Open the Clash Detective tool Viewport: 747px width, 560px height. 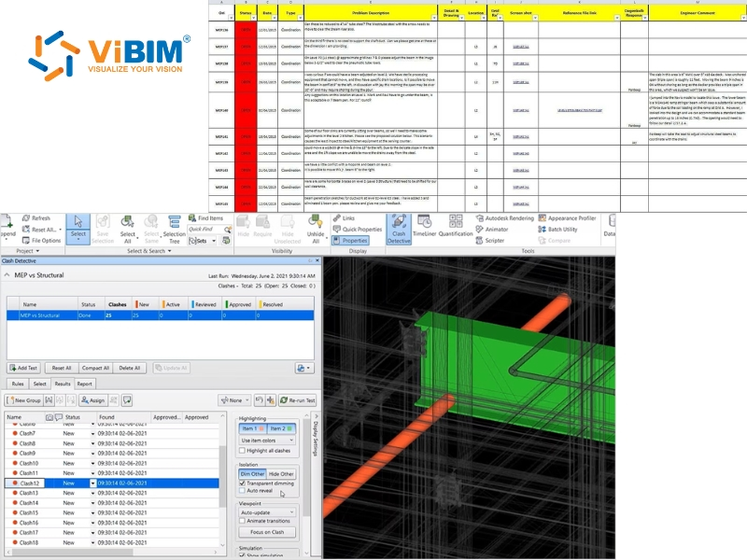coord(399,229)
